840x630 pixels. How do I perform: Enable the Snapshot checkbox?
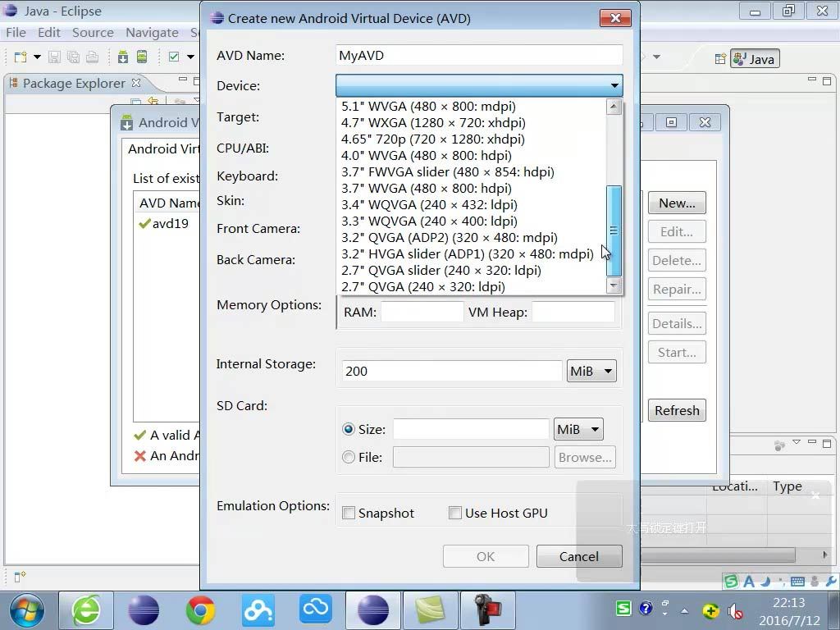[x=349, y=513]
